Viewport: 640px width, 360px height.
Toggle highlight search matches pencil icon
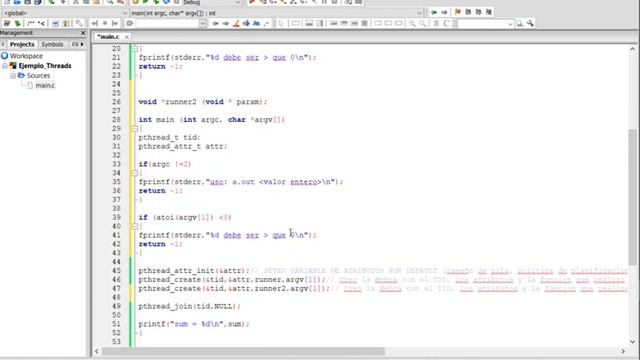[x=236, y=23]
